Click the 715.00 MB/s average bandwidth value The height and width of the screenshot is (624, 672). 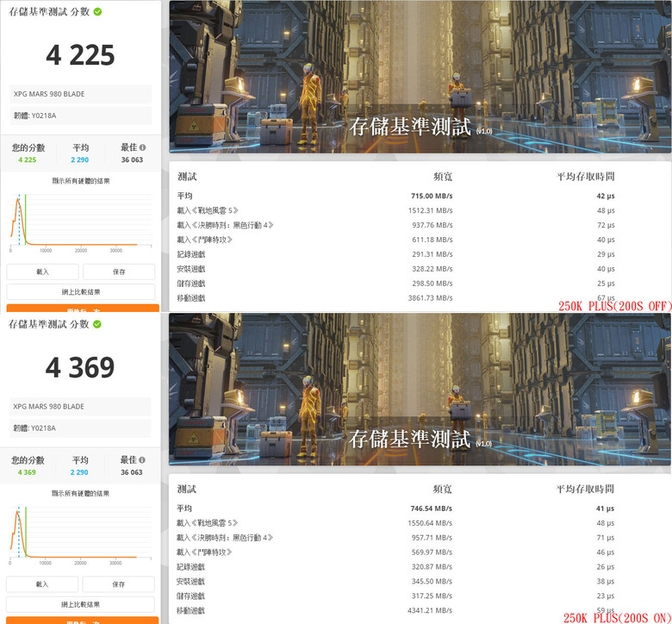(x=432, y=196)
